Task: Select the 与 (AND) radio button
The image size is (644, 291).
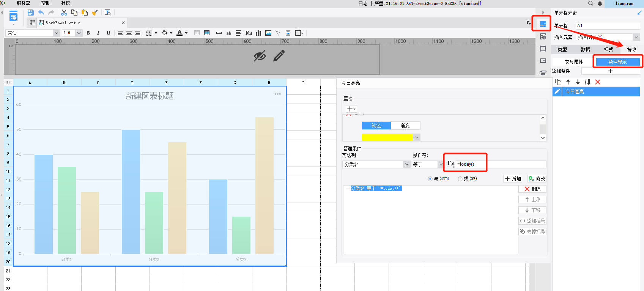Action: point(430,179)
